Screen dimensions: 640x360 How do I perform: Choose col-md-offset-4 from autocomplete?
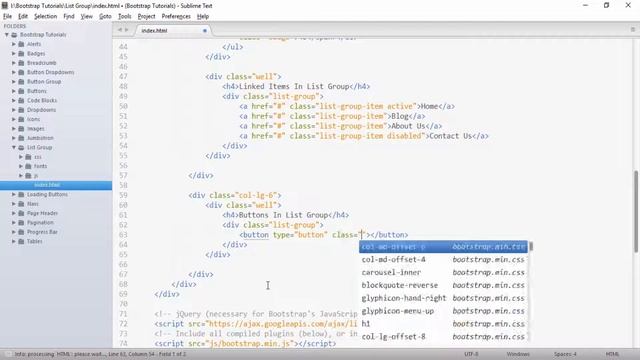click(443, 260)
